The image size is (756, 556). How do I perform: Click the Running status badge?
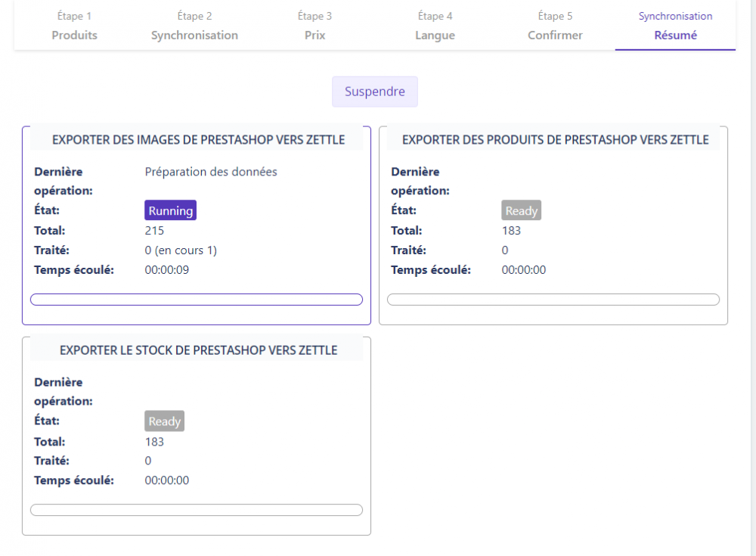coord(170,210)
